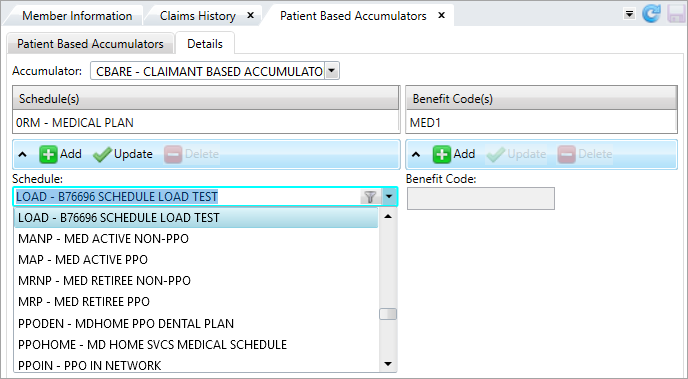The width and height of the screenshot is (688, 379).
Task: Select MANP - MED ACTIVE NON-PPO option
Action: coord(196,239)
